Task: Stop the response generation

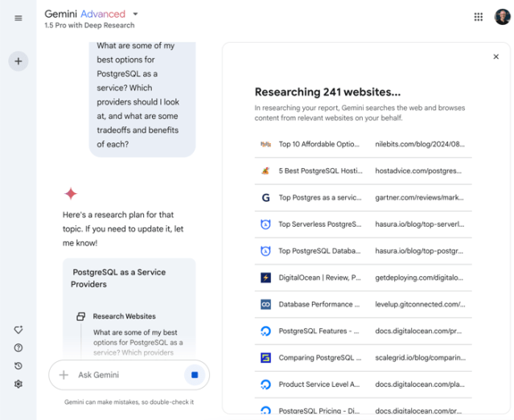Action: click(x=194, y=375)
